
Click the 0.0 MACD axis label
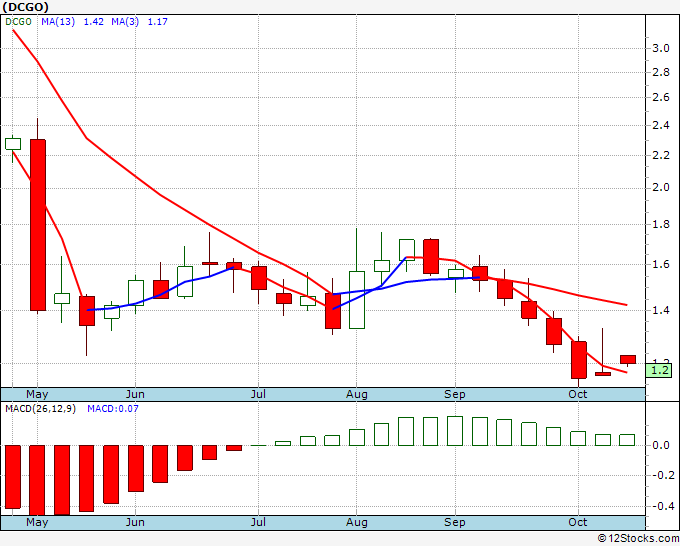point(661,446)
